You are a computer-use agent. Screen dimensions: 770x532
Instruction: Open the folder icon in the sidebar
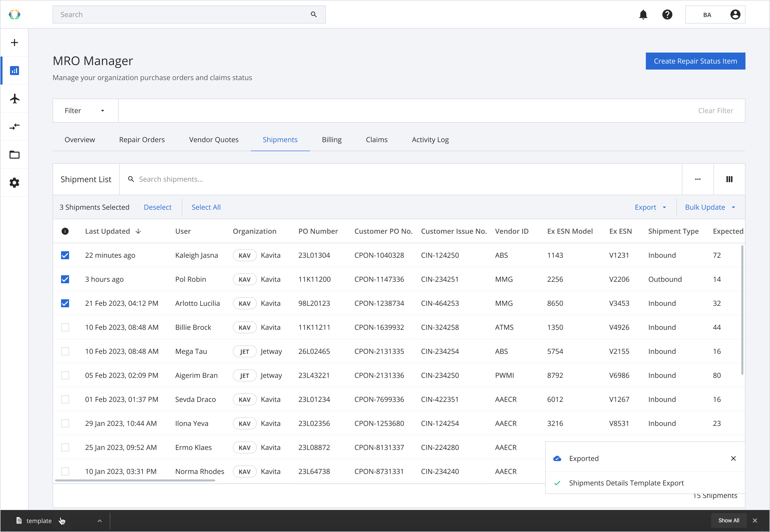tap(14, 155)
